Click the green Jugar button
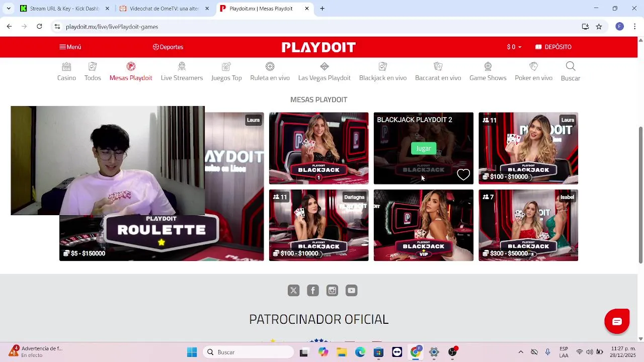This screenshot has height=362, width=644. tap(423, 148)
